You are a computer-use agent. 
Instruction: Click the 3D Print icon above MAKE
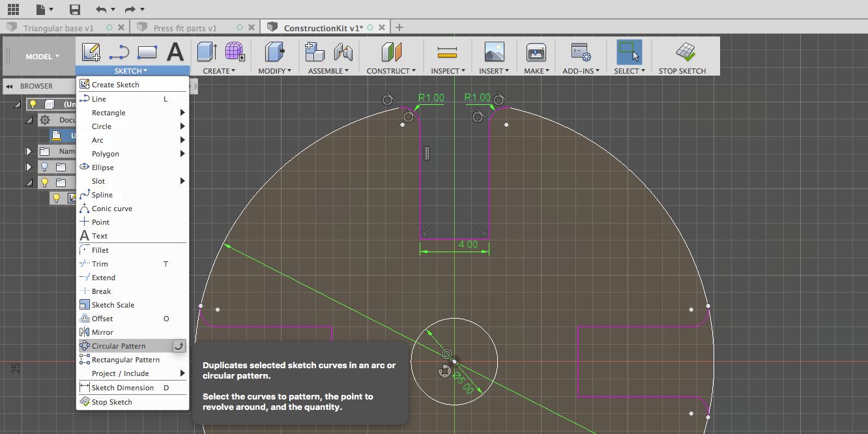point(536,52)
